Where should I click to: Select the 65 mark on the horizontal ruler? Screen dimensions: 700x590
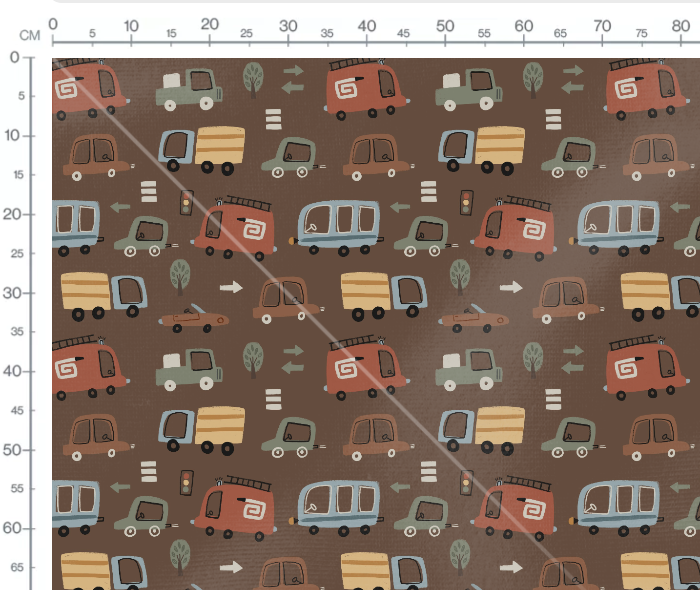[560, 33]
